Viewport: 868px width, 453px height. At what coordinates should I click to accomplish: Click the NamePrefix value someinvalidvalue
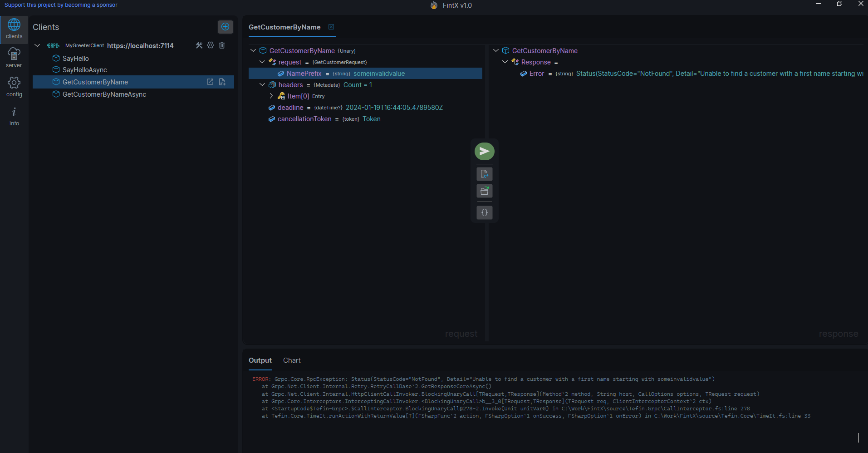tap(379, 74)
